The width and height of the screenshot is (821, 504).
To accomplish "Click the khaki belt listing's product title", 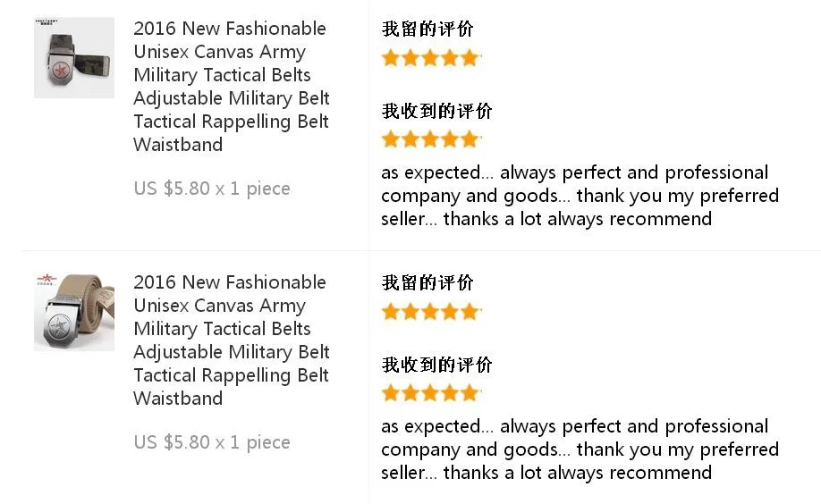I will 232,340.
